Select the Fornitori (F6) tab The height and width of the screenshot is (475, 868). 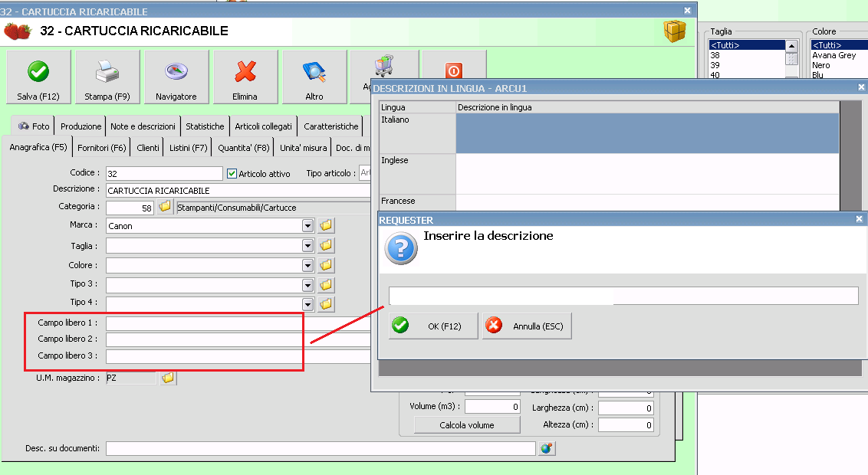coord(102,148)
